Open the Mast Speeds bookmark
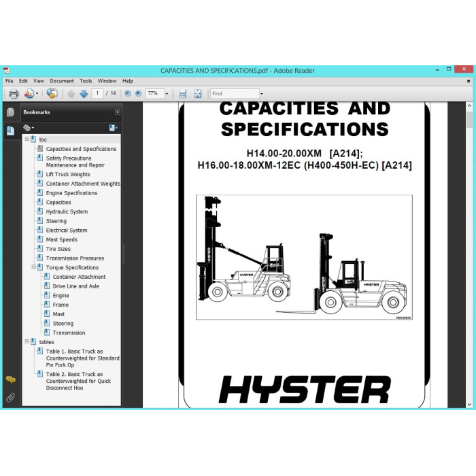This screenshot has width=476, height=476. pyautogui.click(x=62, y=240)
